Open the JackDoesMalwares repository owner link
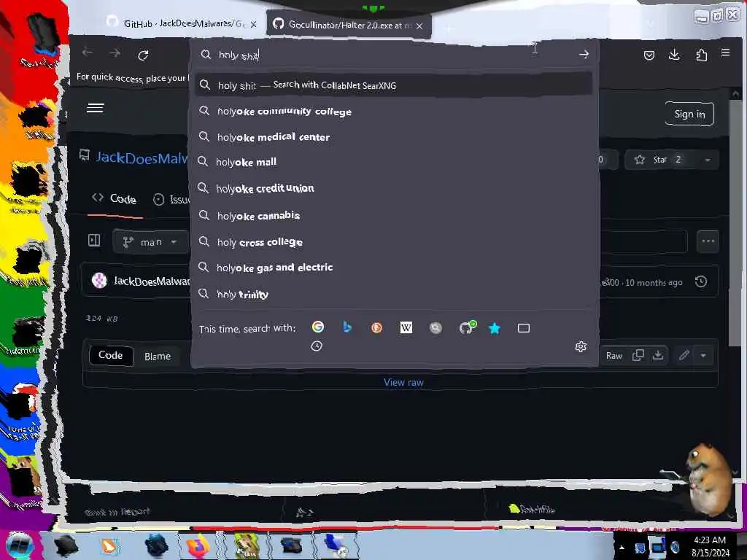Viewport: 747px width, 560px height. [x=142, y=157]
